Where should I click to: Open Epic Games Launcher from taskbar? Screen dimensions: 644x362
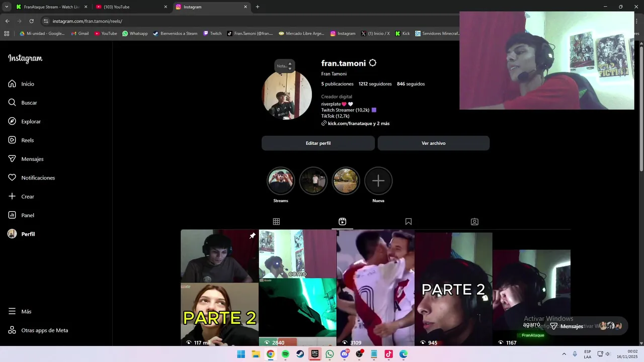pyautogui.click(x=315, y=354)
